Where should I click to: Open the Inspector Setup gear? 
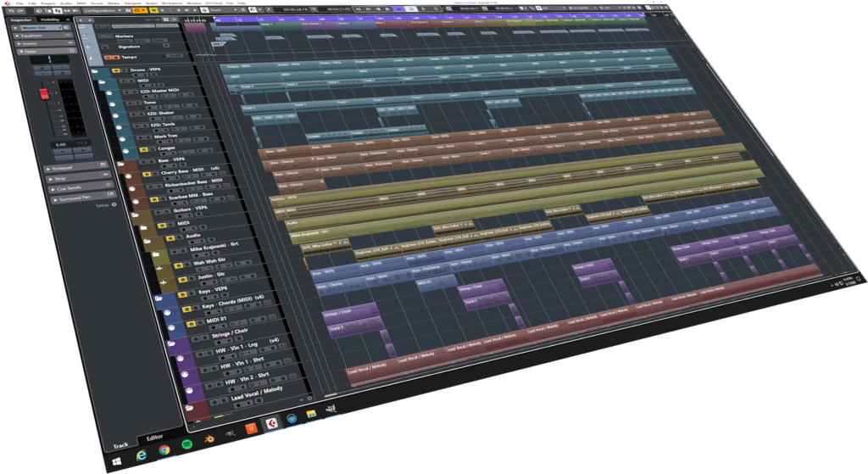[x=114, y=205]
